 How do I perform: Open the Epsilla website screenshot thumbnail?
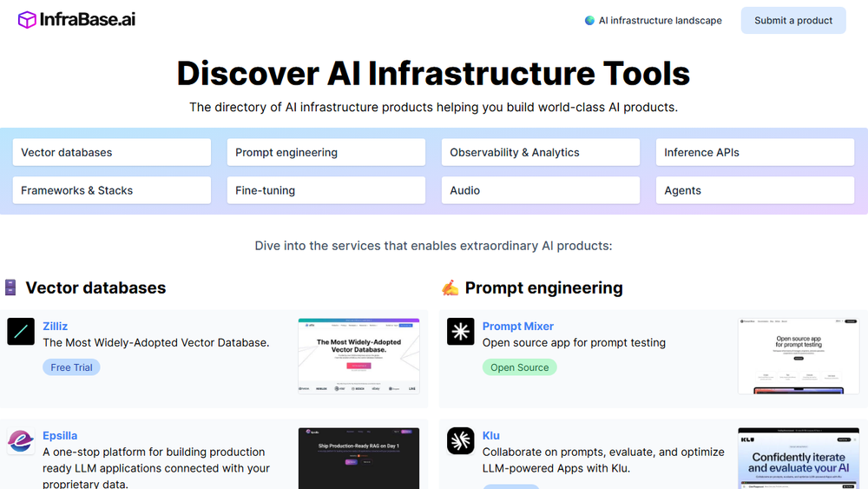pos(358,458)
